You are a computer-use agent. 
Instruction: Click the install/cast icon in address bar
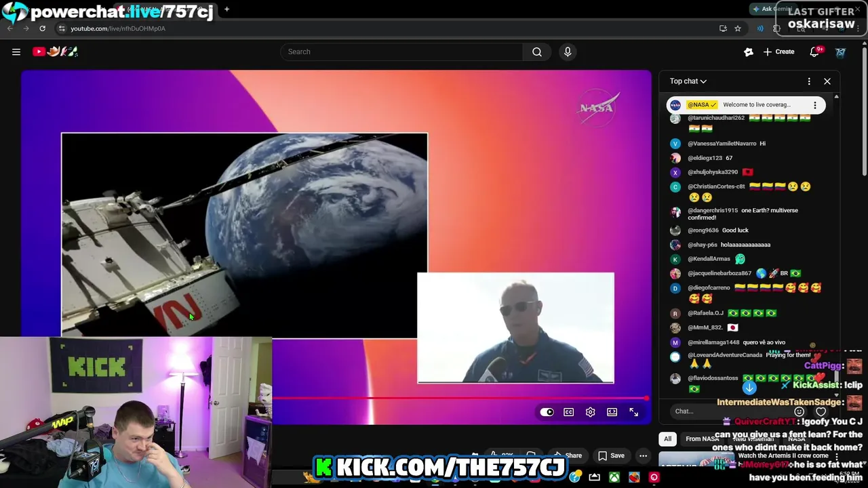pyautogui.click(x=723, y=28)
